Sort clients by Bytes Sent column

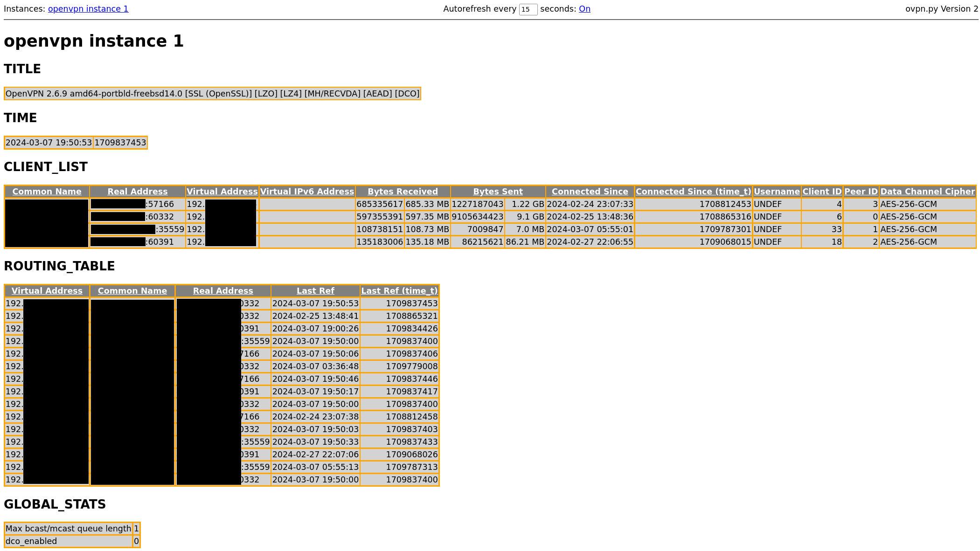pos(498,192)
